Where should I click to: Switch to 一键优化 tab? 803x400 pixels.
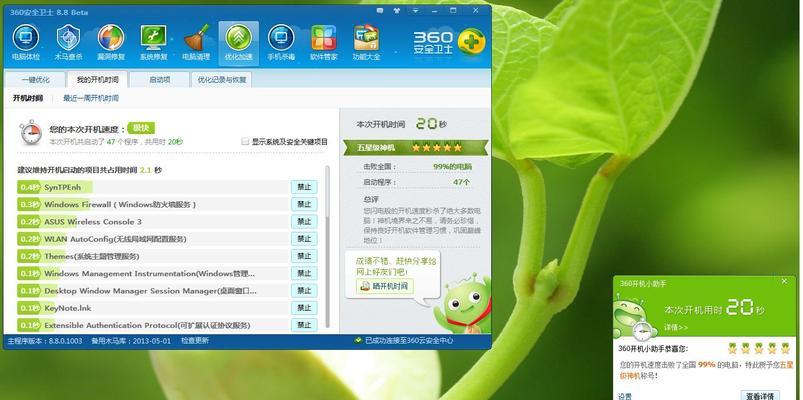pos(35,80)
